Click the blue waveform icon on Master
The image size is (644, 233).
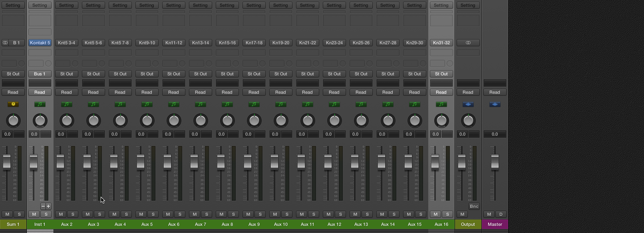(x=495, y=105)
